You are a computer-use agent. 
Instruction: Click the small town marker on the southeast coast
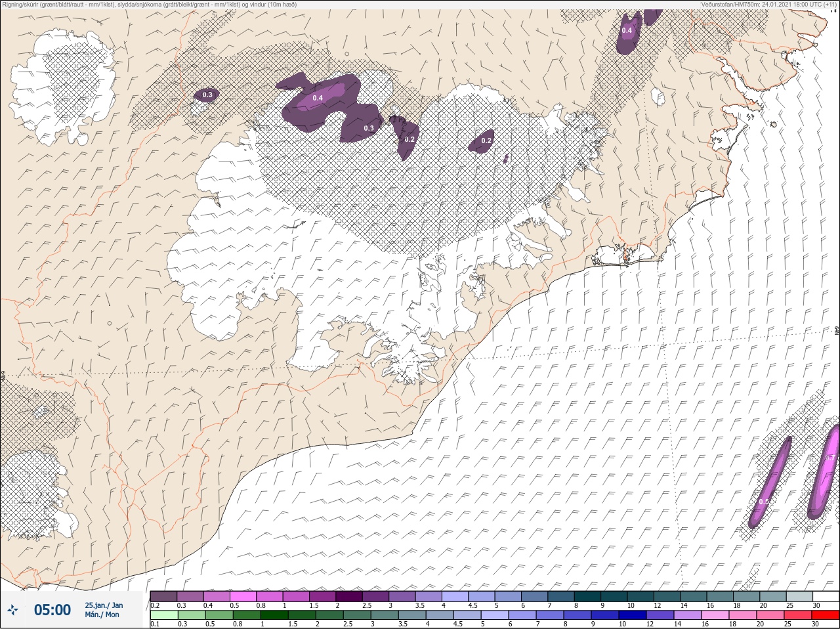pyautogui.click(x=626, y=257)
